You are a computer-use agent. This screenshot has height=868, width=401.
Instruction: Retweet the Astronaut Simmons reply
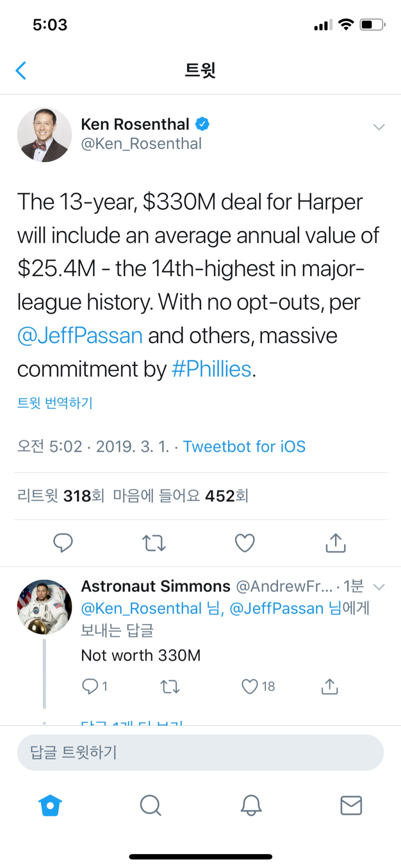pyautogui.click(x=170, y=687)
